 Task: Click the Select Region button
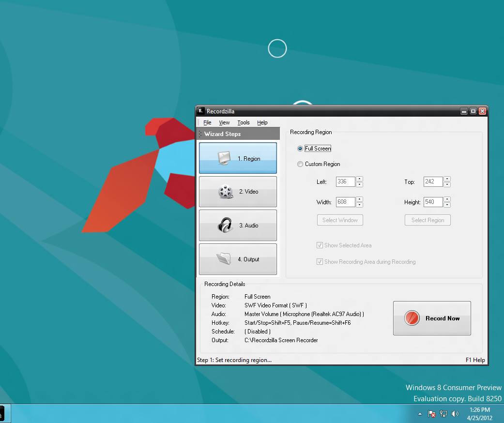point(428,220)
